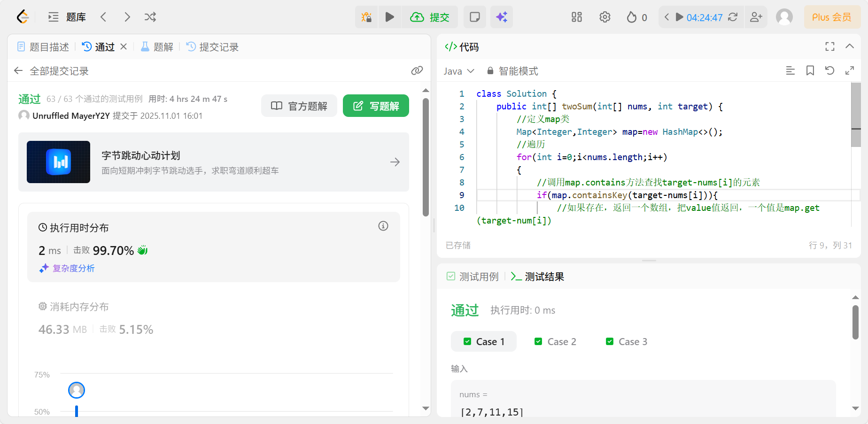Click the invite user icon
Screen dimensions: 868x424
(x=756, y=17)
